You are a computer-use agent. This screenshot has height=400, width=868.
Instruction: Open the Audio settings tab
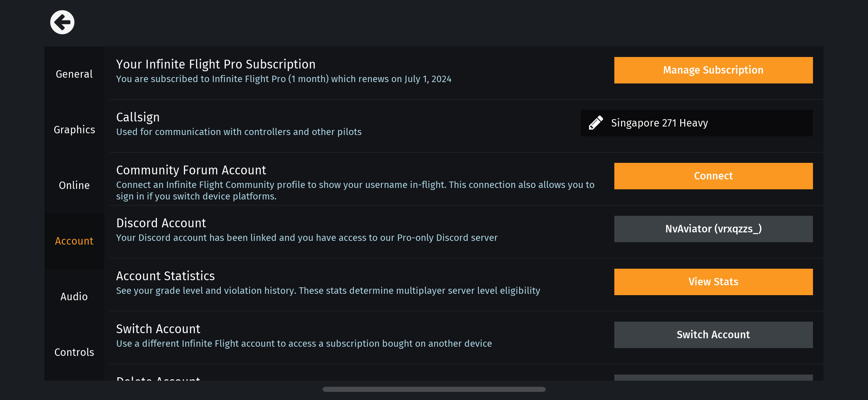74,297
